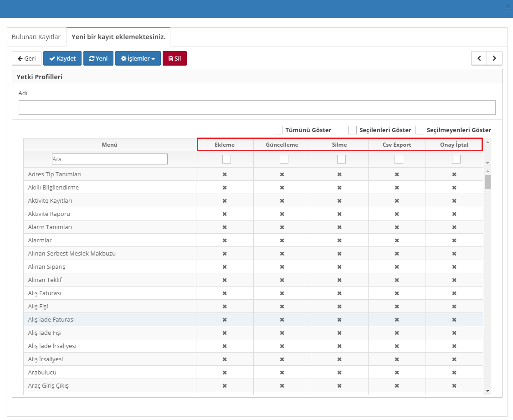The width and height of the screenshot is (513, 420).
Task: Click the next record arrow icon
Action: 494,58
